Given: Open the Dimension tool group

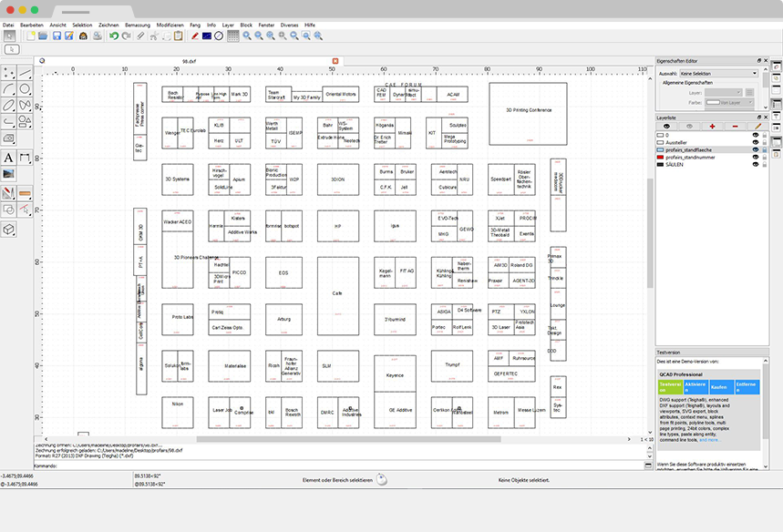Looking at the screenshot, I should coord(25,158).
